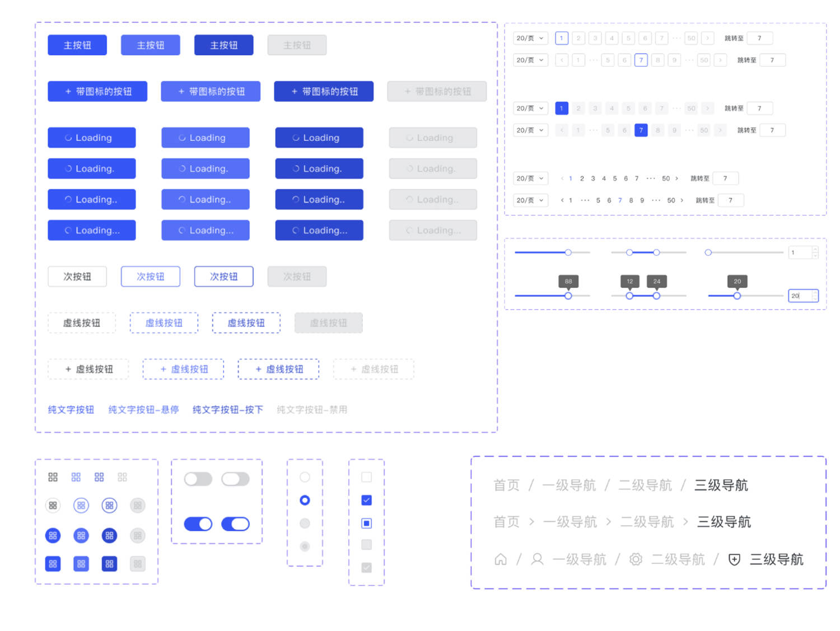Click the slider handle under the 88 tooltip
The height and width of the screenshot is (631, 840).
tap(568, 296)
